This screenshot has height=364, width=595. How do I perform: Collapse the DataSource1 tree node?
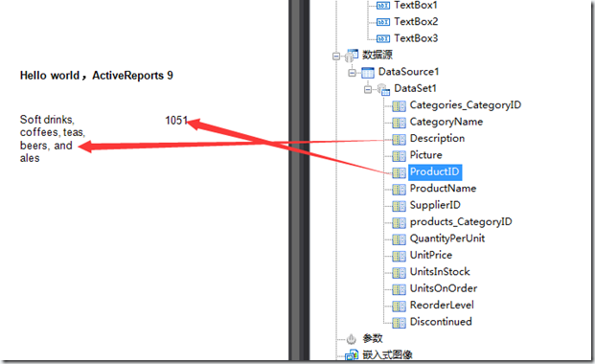click(x=353, y=73)
